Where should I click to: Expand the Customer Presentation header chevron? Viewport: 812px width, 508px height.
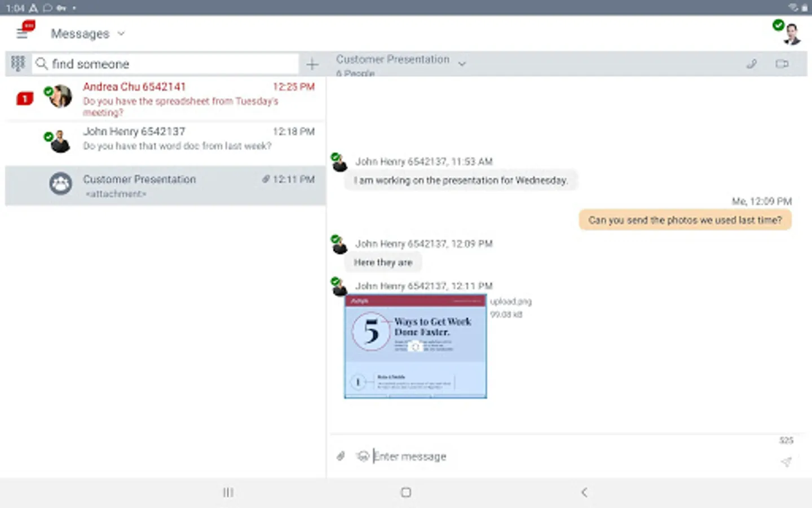tap(462, 64)
